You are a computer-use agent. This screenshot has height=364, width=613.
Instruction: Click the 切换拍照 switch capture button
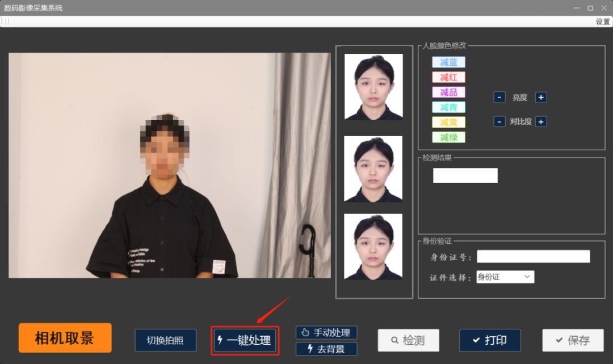[x=165, y=341]
